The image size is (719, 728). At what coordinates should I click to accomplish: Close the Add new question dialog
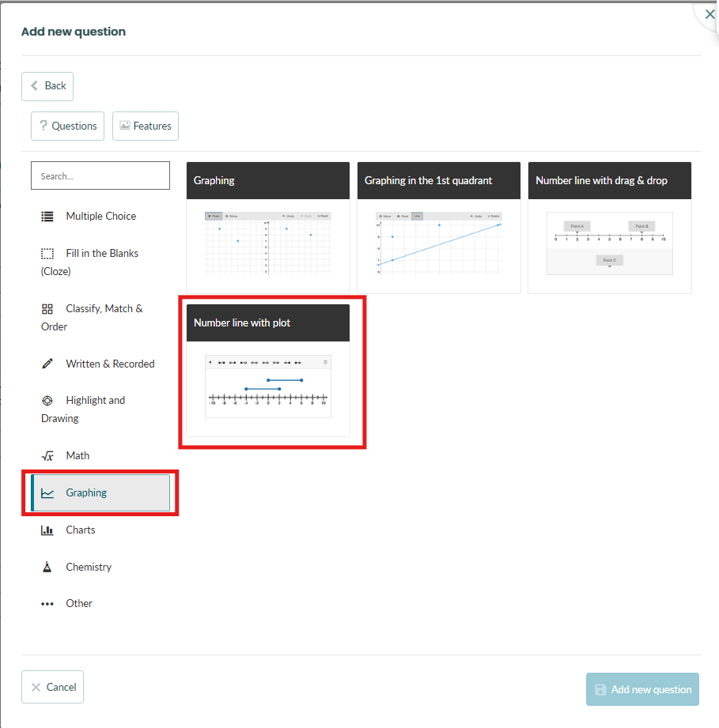(710, 14)
